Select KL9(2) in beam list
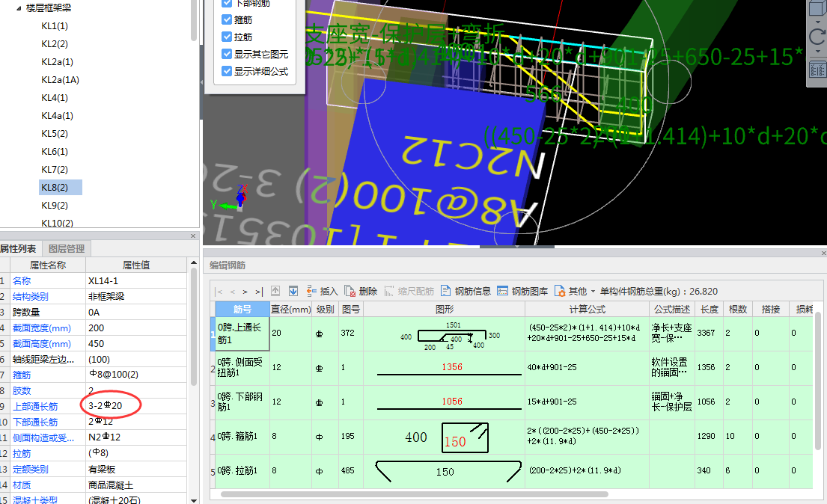 coord(55,205)
